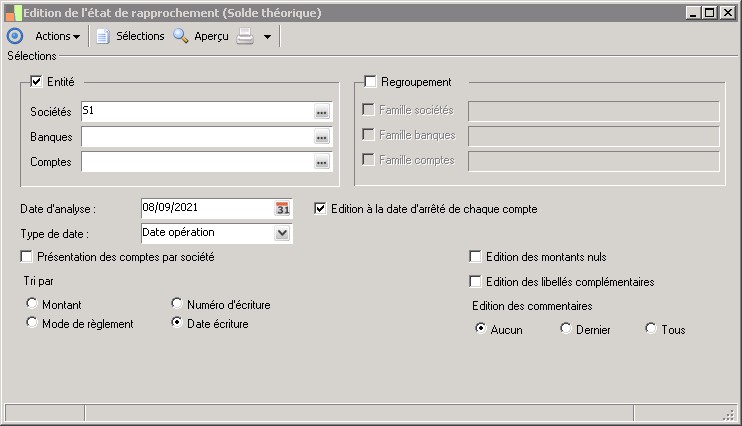Browse Comptes with the ellipsis button
This screenshot has width=742, height=426.
[x=321, y=161]
